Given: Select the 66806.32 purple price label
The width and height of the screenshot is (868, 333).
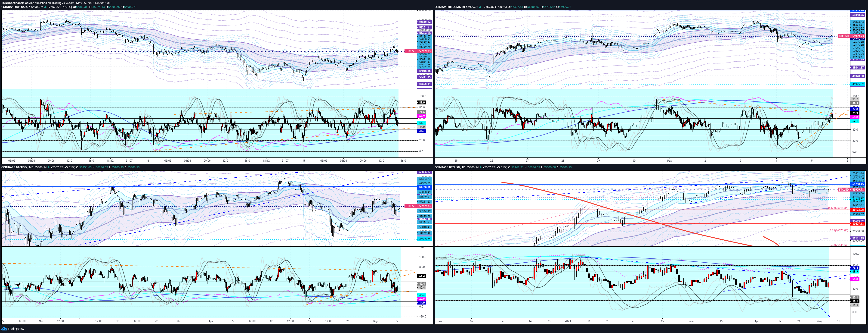Looking at the screenshot, I should (x=425, y=172).
